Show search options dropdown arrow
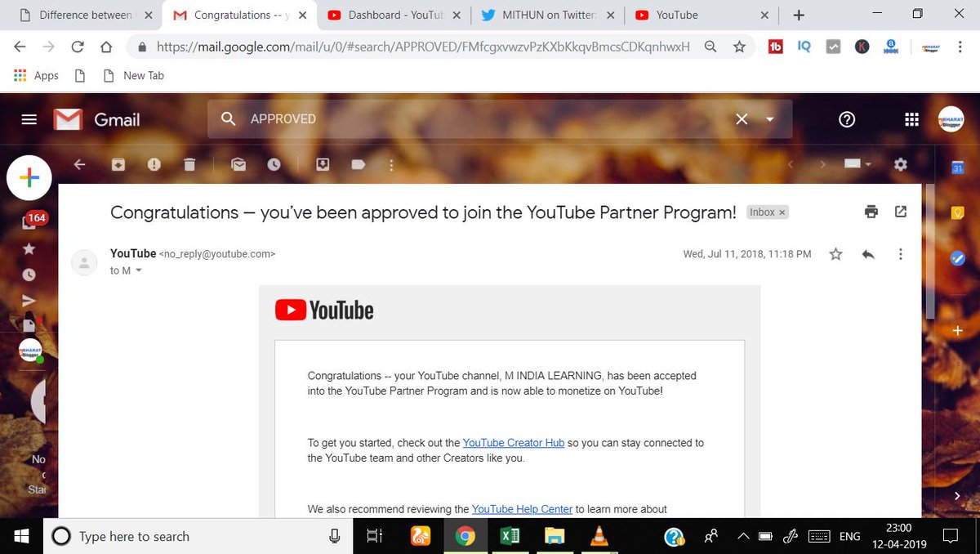Screen dimensions: 980x554 tap(769, 119)
